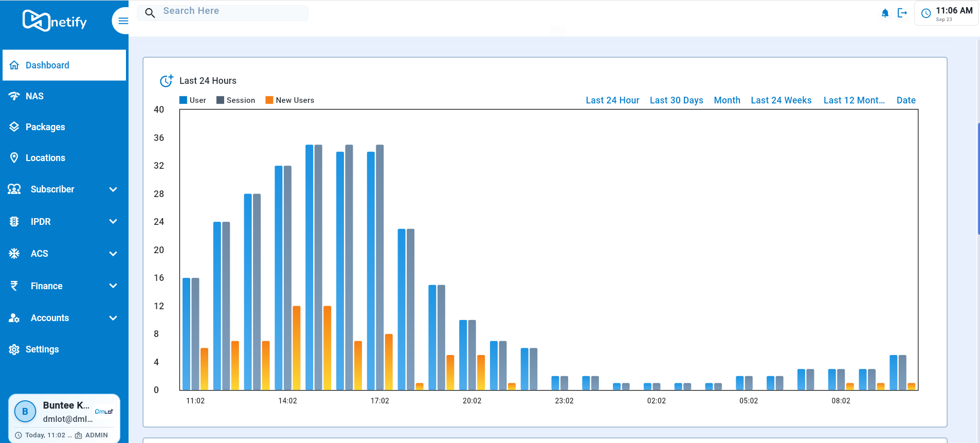Open the NAS page from sidebar

click(34, 96)
